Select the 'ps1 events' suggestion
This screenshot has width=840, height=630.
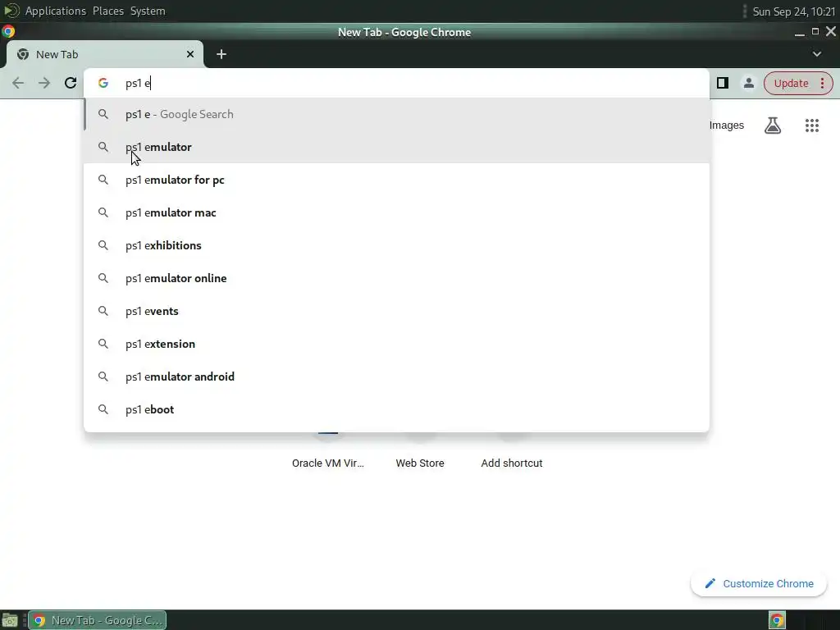click(397, 311)
